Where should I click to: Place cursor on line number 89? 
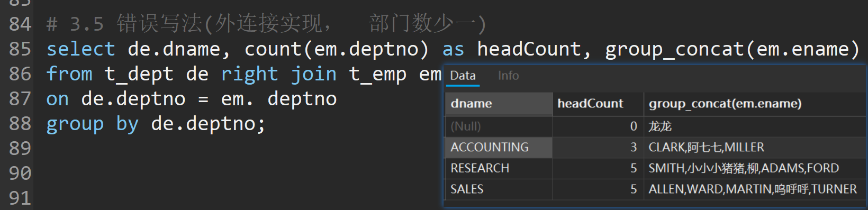pyautogui.click(x=20, y=149)
